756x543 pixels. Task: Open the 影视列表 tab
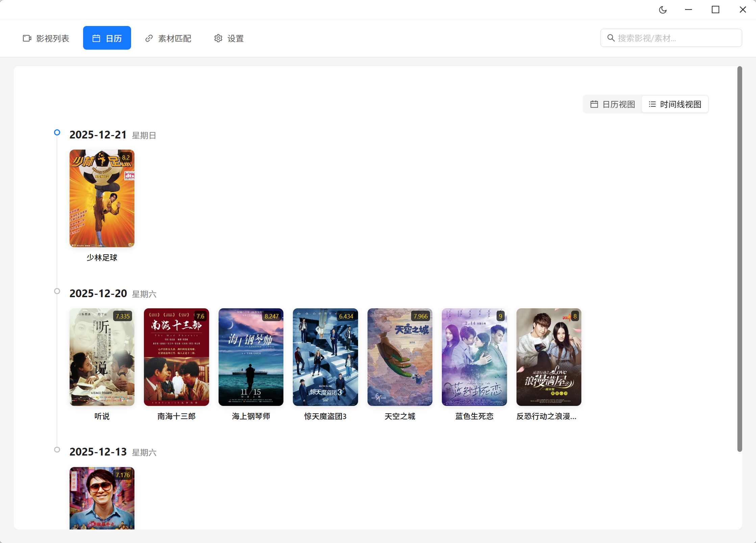tap(46, 38)
